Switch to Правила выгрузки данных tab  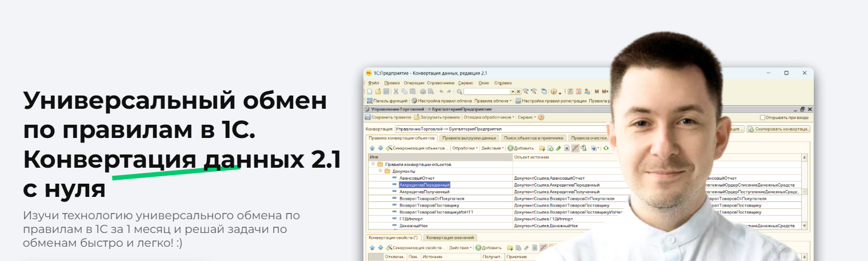(469, 138)
